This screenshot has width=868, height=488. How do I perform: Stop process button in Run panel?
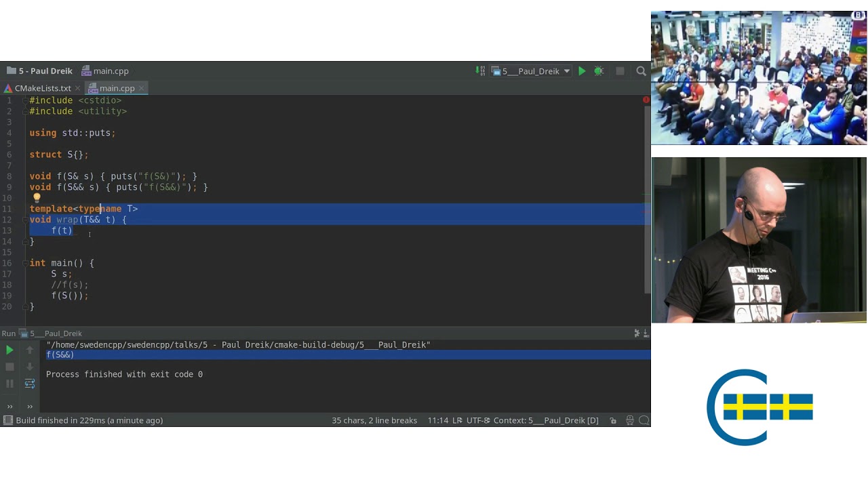click(9, 367)
